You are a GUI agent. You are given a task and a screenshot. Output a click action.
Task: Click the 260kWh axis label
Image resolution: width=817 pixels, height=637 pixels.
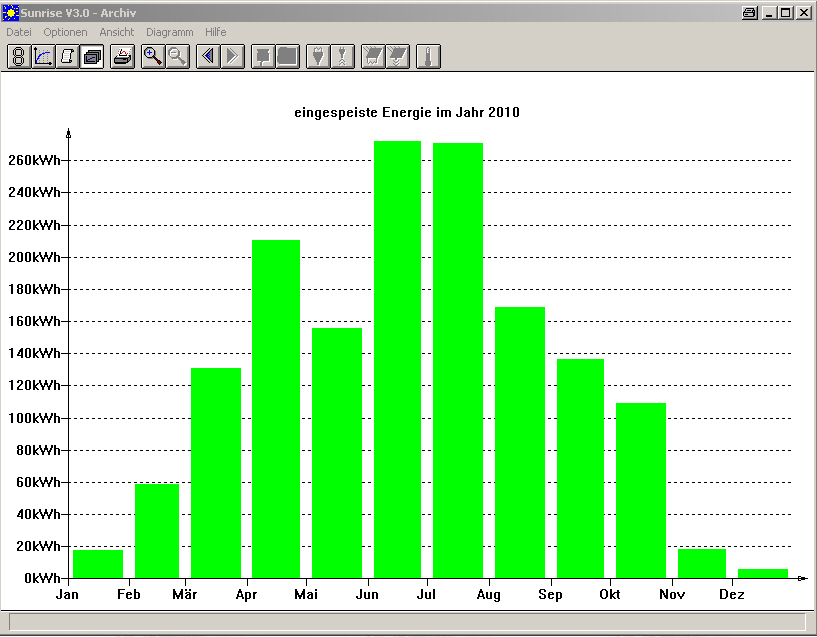point(34,160)
